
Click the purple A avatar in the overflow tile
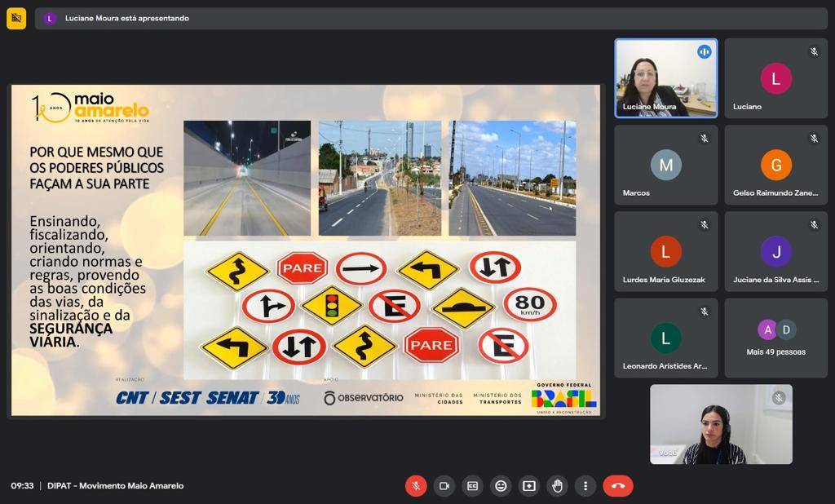[767, 329]
